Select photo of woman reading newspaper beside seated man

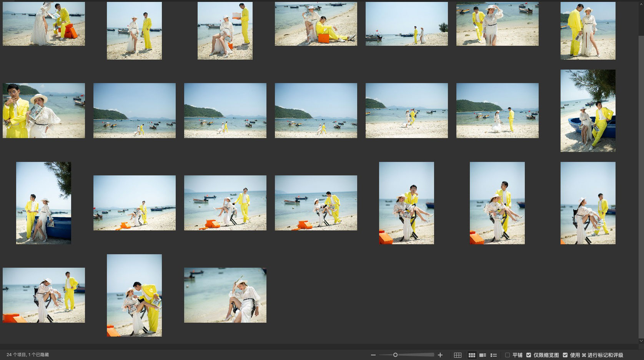tap(44, 24)
